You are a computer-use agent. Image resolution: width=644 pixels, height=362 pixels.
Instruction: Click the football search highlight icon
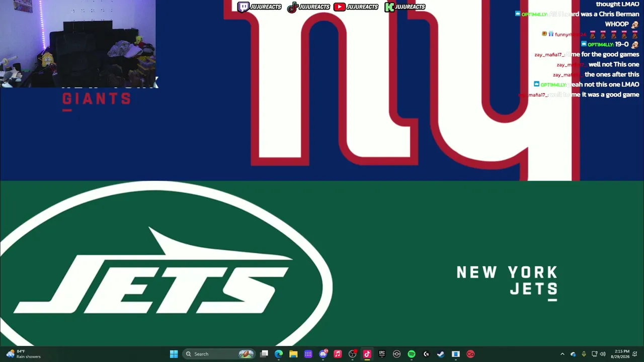[x=246, y=354]
